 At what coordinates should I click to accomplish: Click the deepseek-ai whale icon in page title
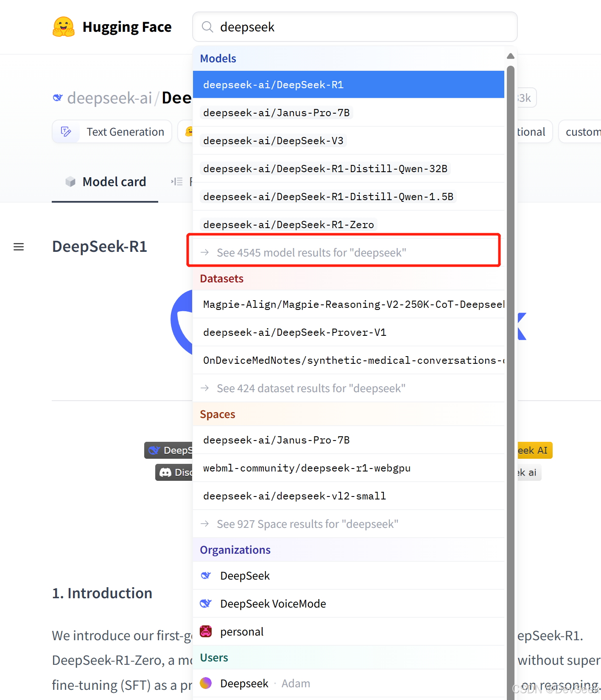[x=58, y=98]
